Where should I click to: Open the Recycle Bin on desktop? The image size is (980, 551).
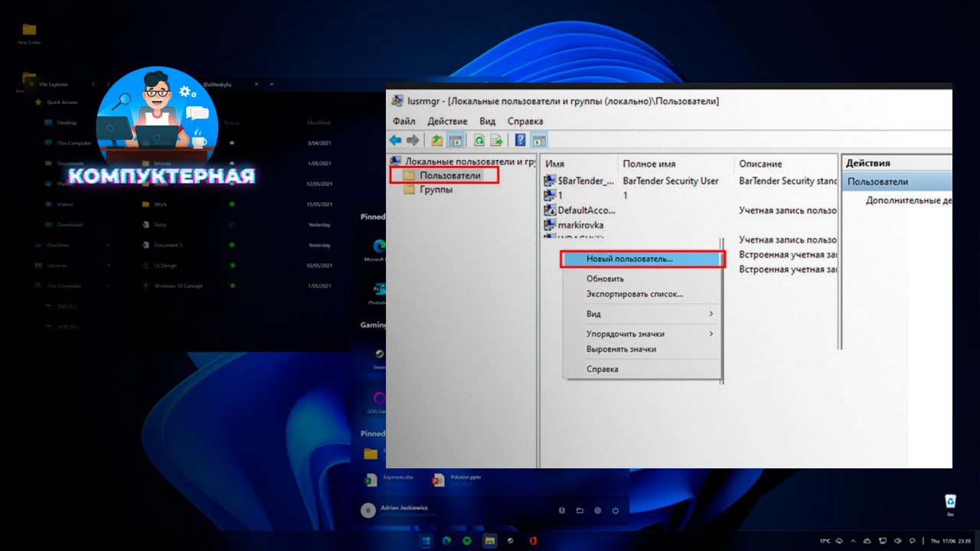[950, 502]
